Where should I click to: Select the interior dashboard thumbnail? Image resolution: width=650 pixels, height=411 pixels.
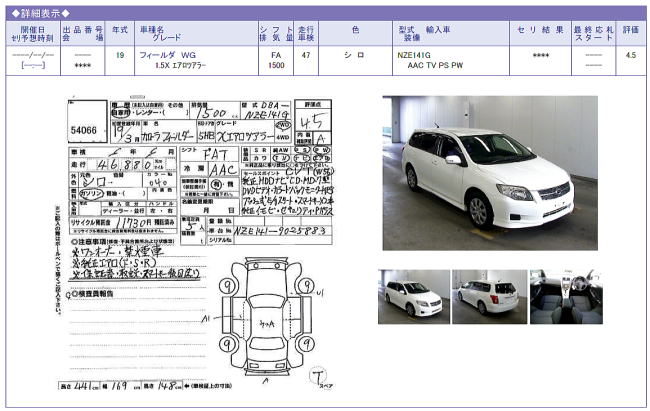pyautogui.click(x=566, y=297)
